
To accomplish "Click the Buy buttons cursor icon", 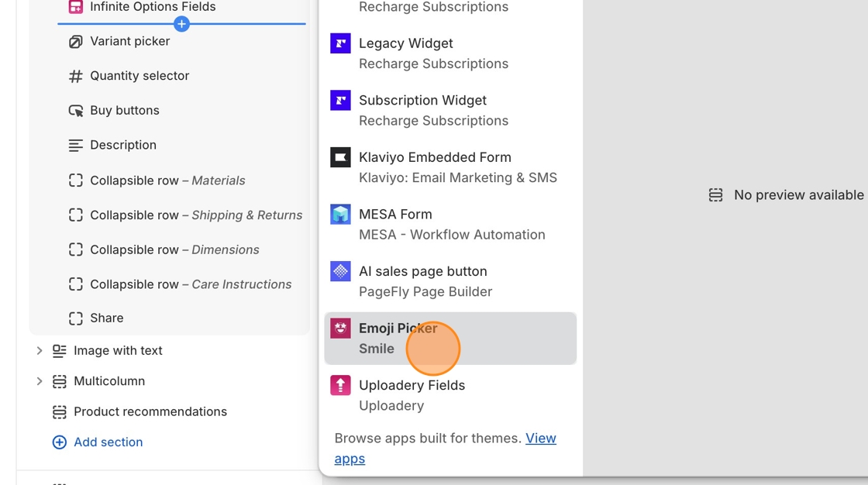I will point(75,111).
